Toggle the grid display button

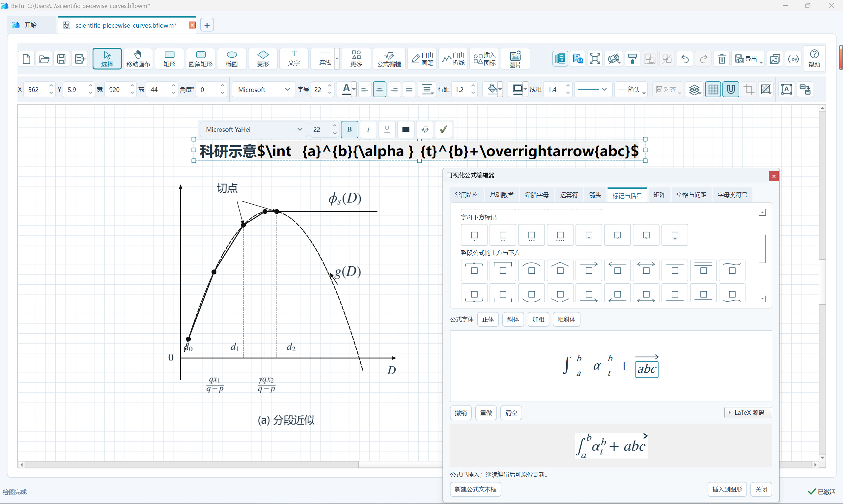pos(713,90)
